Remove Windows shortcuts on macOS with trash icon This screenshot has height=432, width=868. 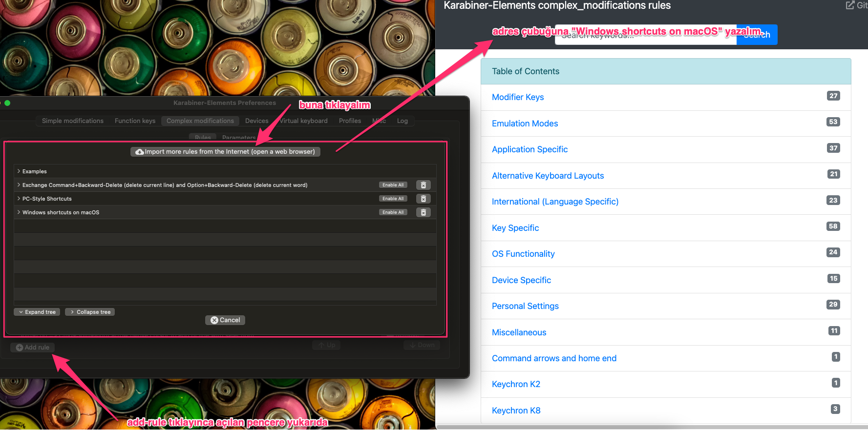(x=423, y=212)
